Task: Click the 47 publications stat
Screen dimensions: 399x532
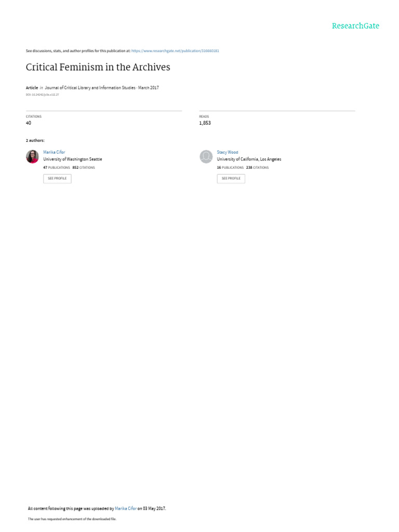Action: click(x=56, y=168)
